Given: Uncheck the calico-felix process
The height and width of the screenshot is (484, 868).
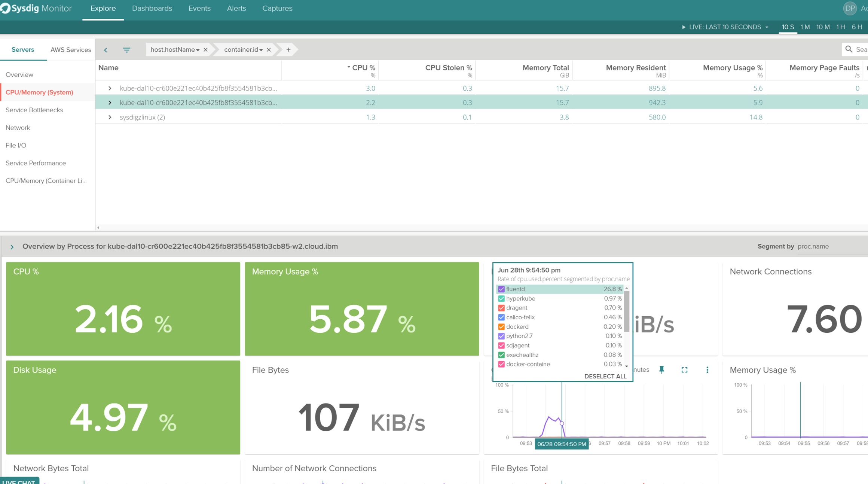Looking at the screenshot, I should (501, 317).
